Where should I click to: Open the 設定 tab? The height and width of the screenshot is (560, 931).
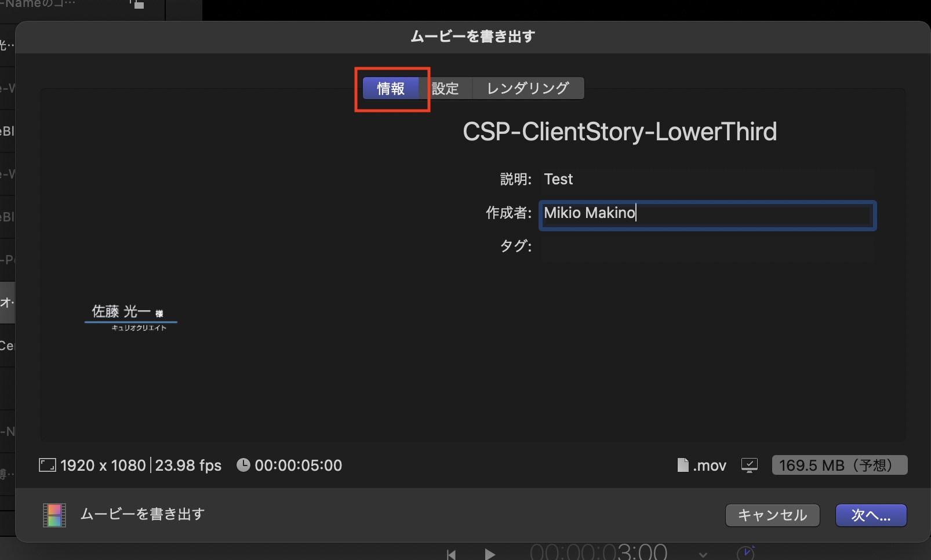[x=445, y=89]
